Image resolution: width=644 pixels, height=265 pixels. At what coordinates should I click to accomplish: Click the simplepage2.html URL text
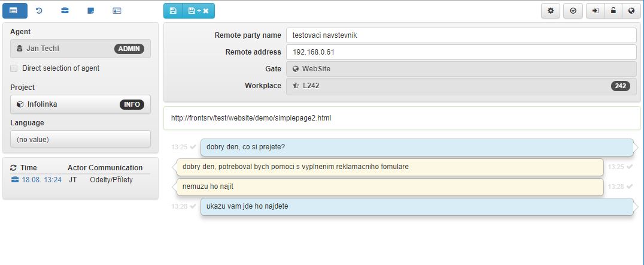tap(251, 118)
